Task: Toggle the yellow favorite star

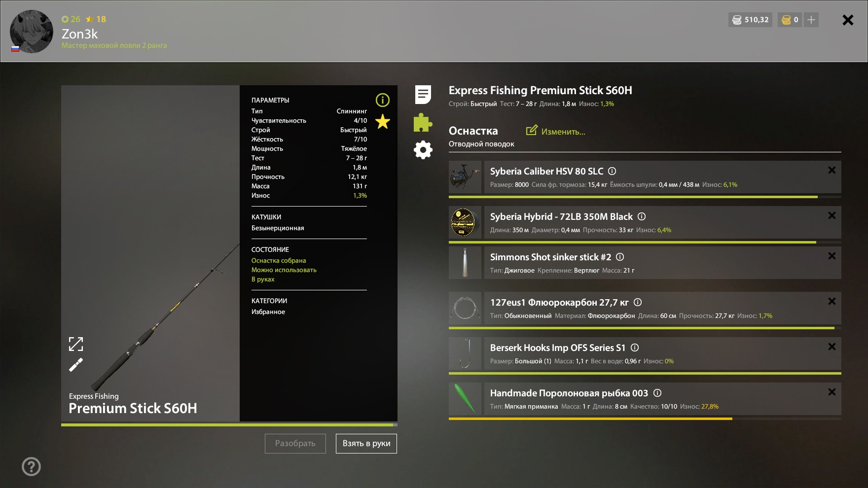Action: 383,121
